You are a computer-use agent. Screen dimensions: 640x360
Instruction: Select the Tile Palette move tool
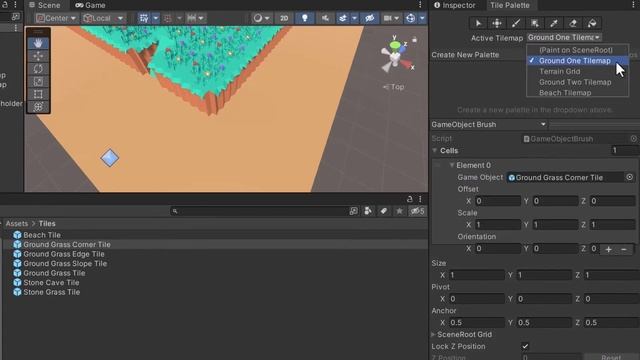[497, 23]
